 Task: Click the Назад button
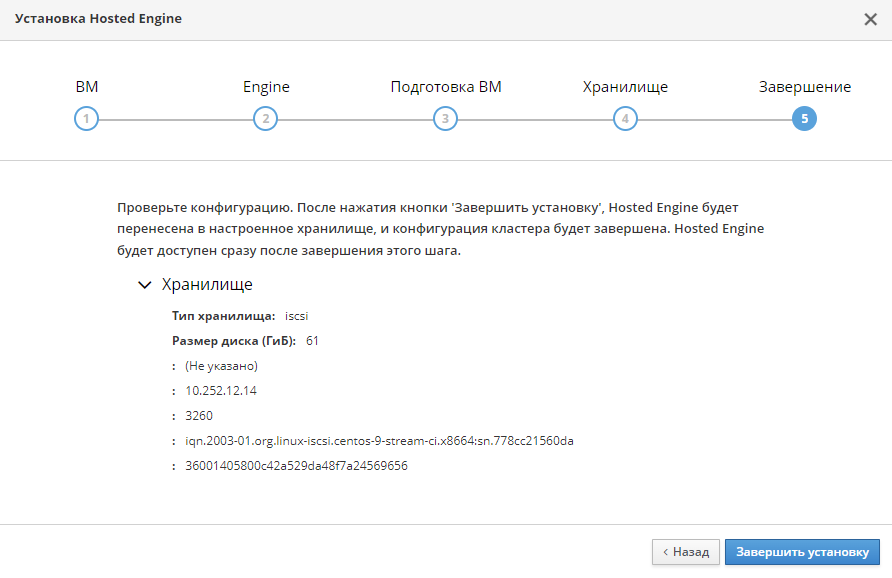tap(686, 552)
